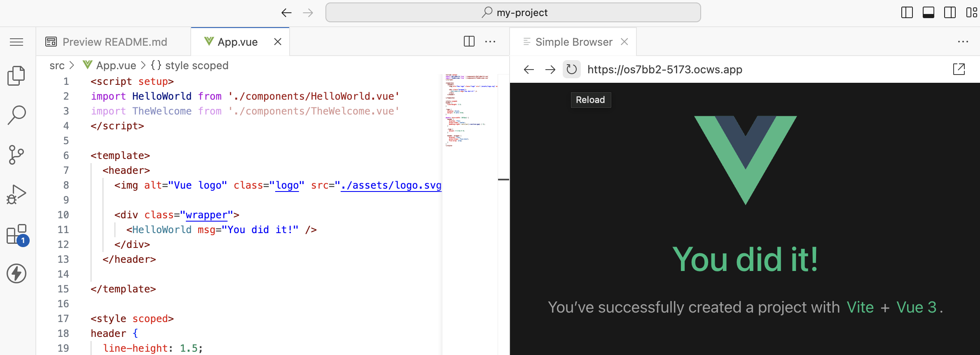Open the Search panel
The width and height of the screenshot is (980, 355).
16,115
